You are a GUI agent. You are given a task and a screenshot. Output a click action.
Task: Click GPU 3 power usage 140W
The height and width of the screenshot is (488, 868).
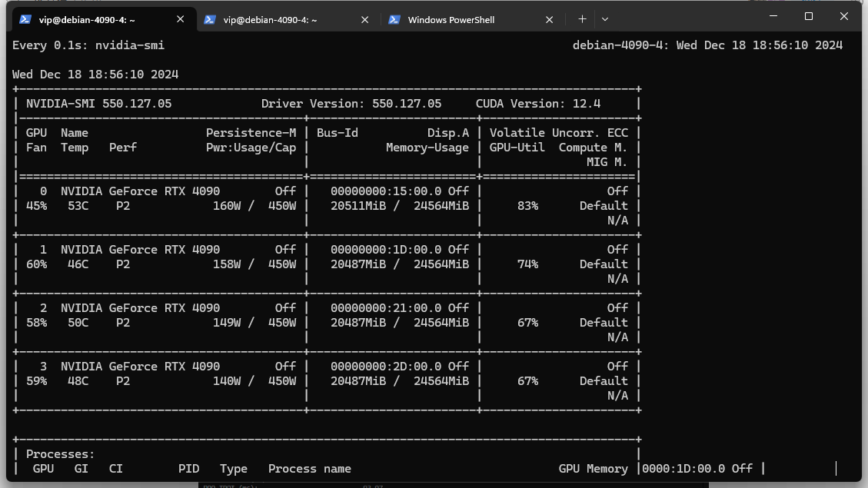pos(227,381)
